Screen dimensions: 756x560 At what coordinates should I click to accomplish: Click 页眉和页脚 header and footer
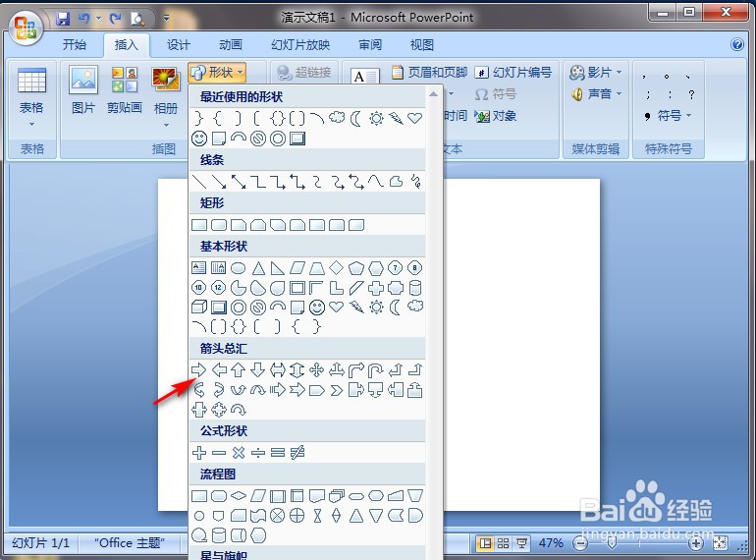coord(429,73)
